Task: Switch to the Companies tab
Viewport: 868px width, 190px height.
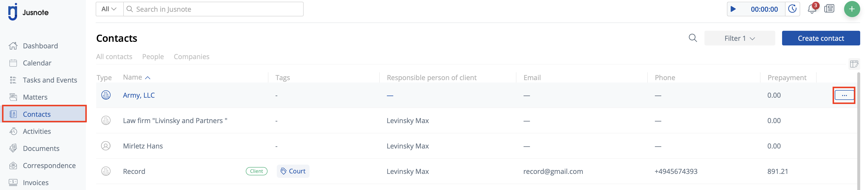Action: point(191,57)
